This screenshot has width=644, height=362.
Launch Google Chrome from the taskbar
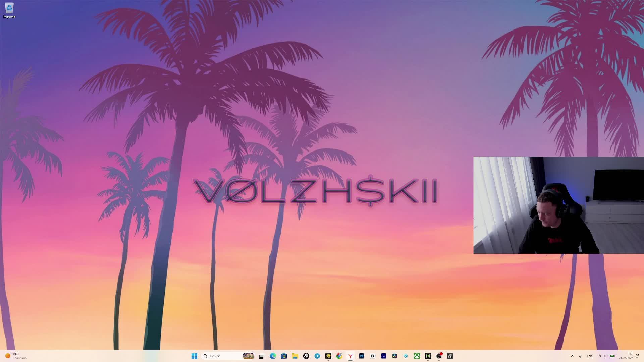coord(339,356)
